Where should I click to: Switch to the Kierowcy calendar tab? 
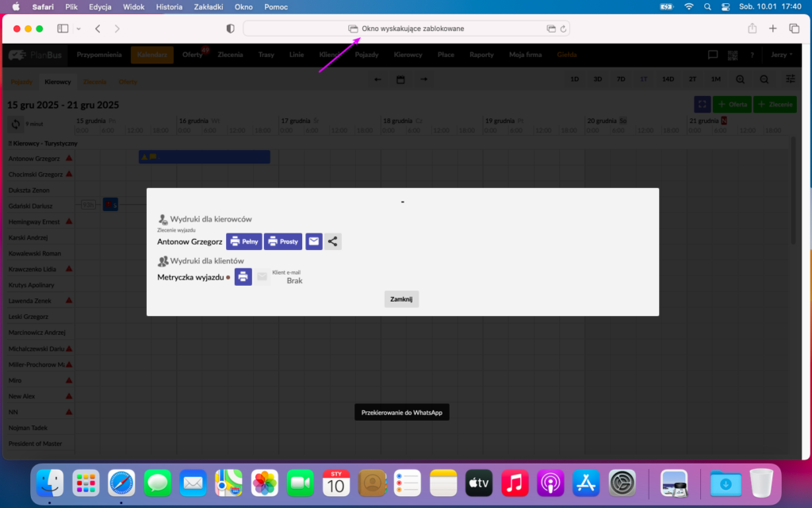tap(58, 82)
